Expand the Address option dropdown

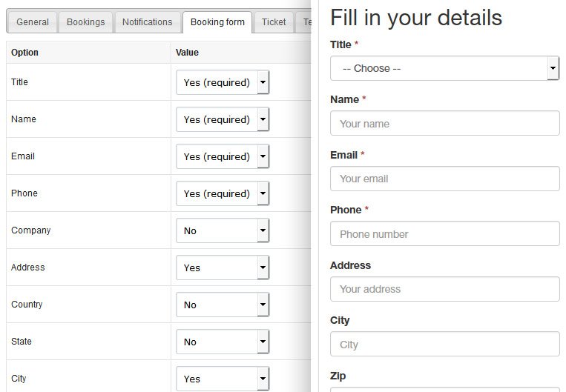coord(223,268)
